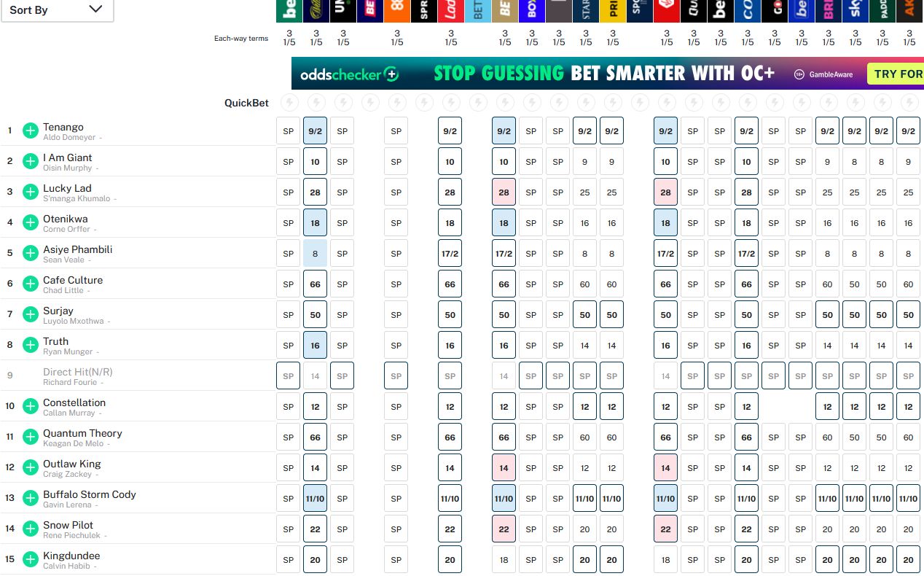Select Tenango 9/2 odds in Ladbrokes column
This screenshot has height=576, width=924.
point(450,131)
